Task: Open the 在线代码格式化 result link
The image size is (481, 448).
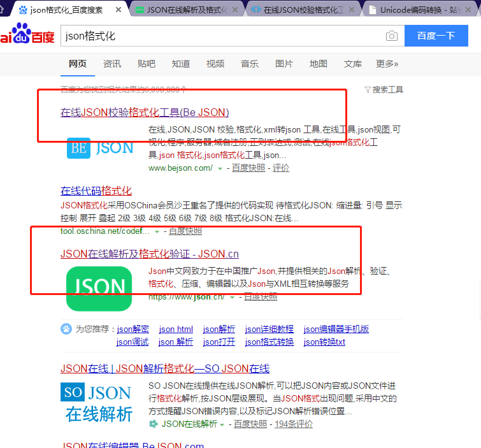Action: tap(96, 191)
